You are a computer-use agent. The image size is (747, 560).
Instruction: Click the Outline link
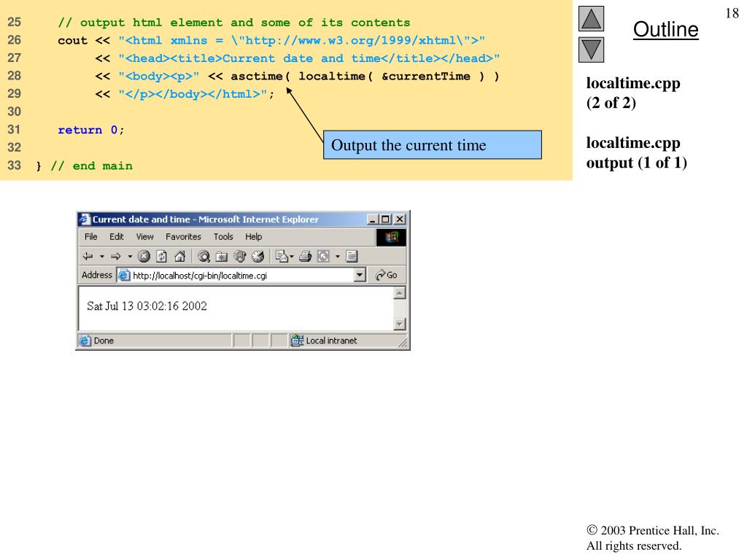point(665,29)
